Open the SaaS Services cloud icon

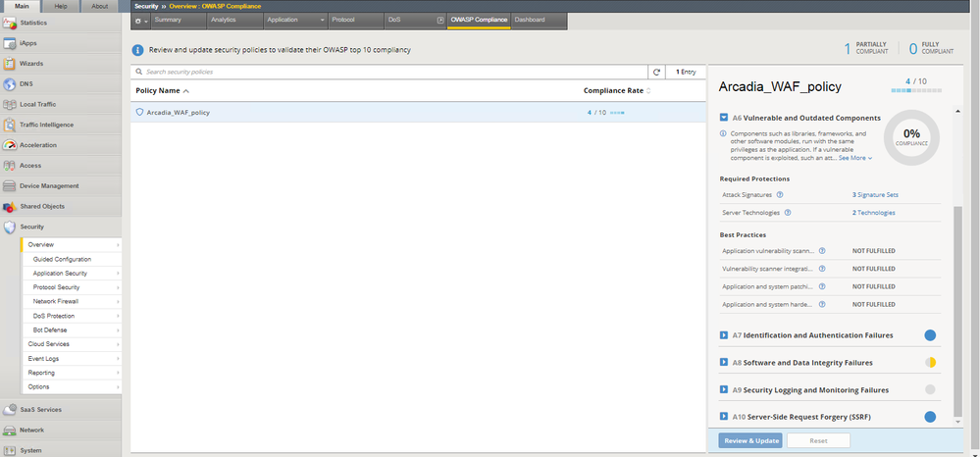click(x=10, y=410)
